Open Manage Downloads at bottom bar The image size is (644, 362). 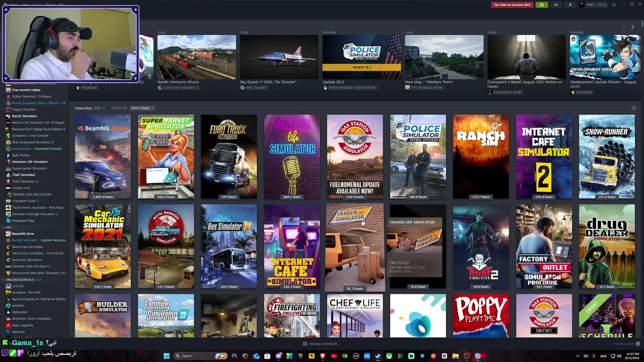click(320, 344)
